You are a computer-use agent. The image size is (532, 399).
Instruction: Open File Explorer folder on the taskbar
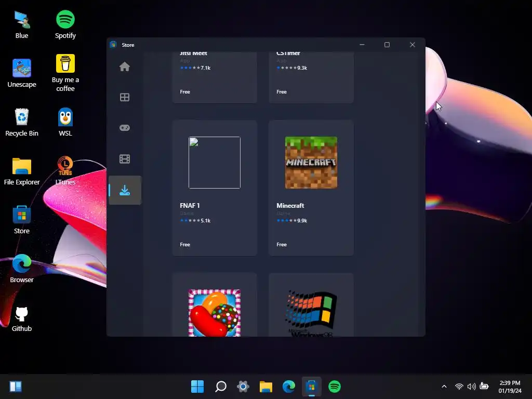click(266, 387)
